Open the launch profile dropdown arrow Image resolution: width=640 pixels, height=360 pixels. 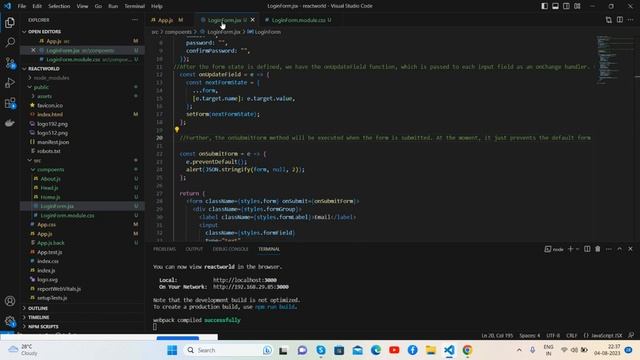(x=577, y=249)
